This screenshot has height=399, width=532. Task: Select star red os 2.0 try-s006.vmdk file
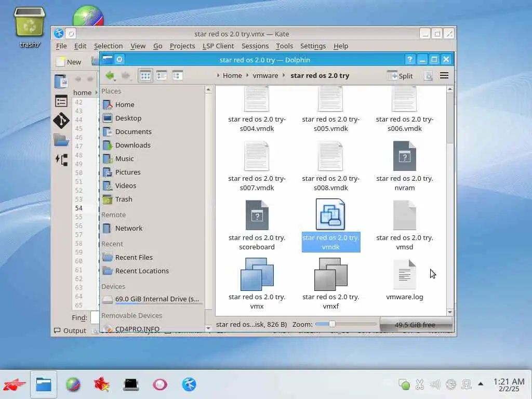tap(404, 109)
